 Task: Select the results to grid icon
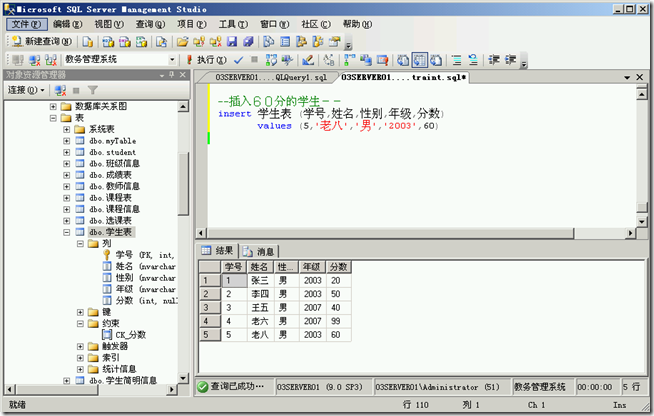click(x=420, y=60)
